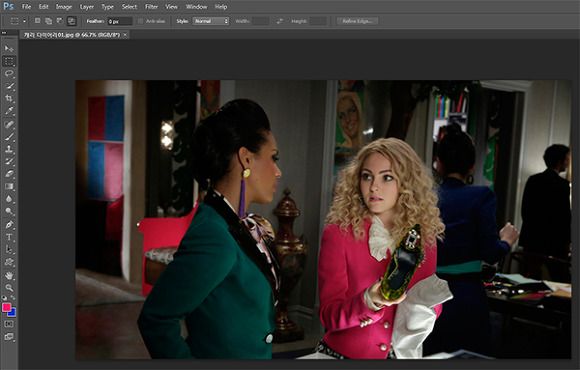The image size is (580, 370).
Task: Click the pink foreground color swatch
Action: pyautogui.click(x=6, y=307)
